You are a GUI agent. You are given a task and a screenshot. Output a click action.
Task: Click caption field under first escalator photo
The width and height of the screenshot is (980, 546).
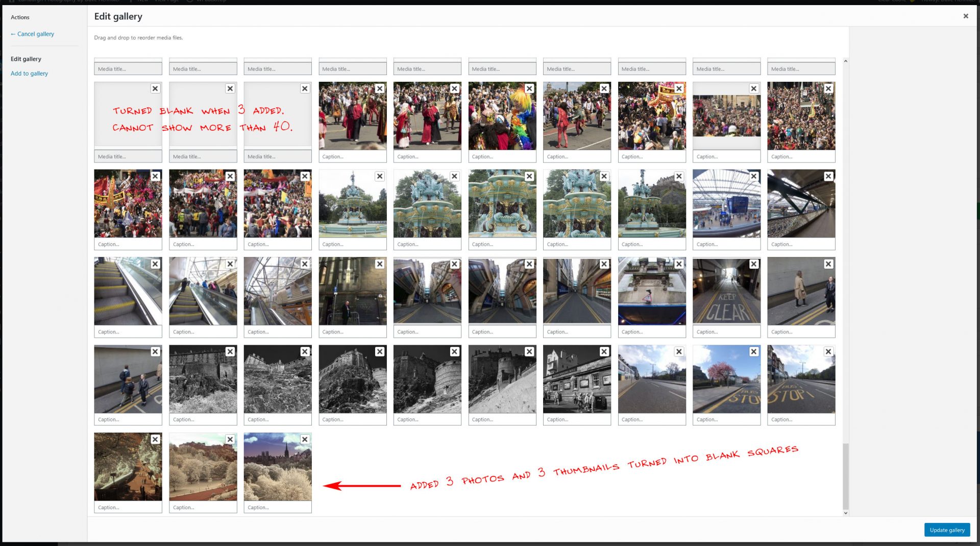(128, 332)
